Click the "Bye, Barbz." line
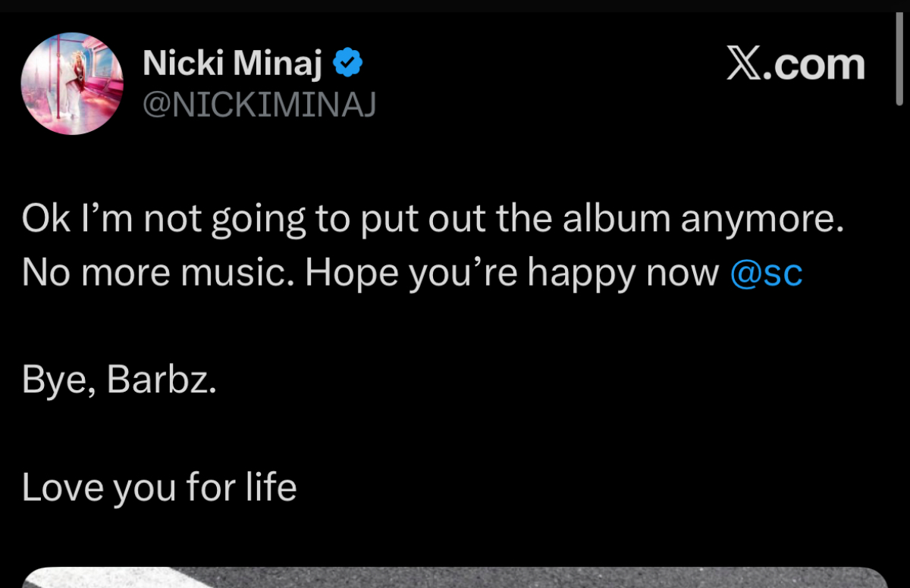The image size is (910, 588). pos(120,380)
